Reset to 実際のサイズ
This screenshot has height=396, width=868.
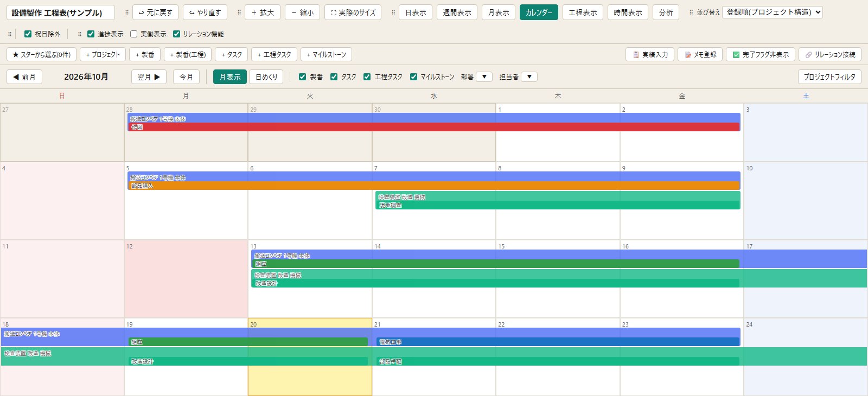click(353, 12)
